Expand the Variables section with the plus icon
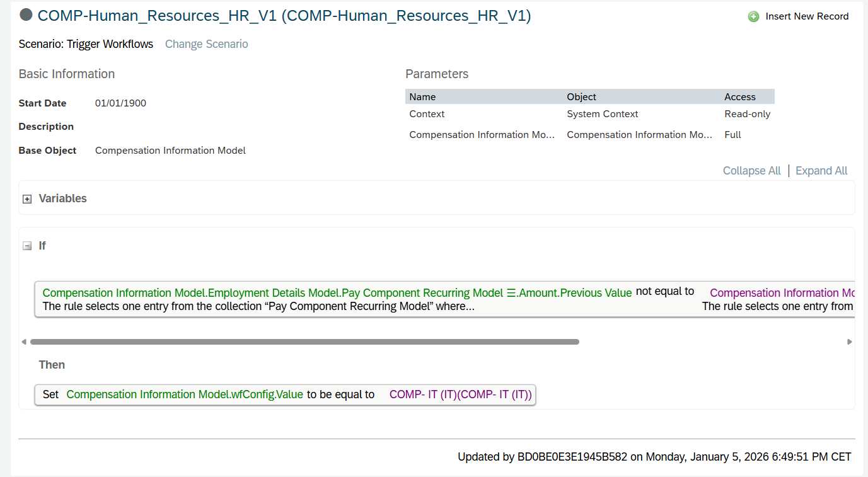 (x=27, y=199)
